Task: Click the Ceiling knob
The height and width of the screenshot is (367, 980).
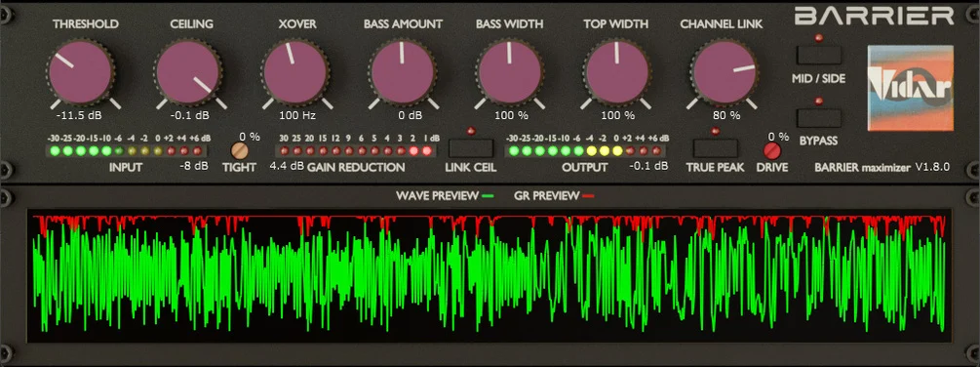Action: click(x=188, y=72)
